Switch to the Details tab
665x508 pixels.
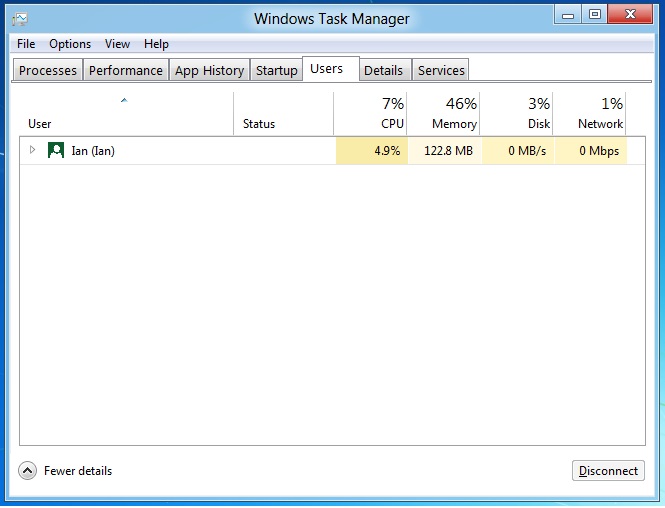pyautogui.click(x=383, y=70)
